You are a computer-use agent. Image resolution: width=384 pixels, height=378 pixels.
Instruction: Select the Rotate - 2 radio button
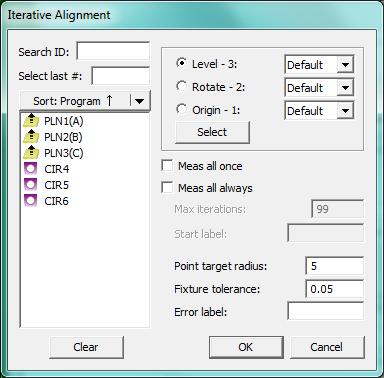(x=181, y=86)
